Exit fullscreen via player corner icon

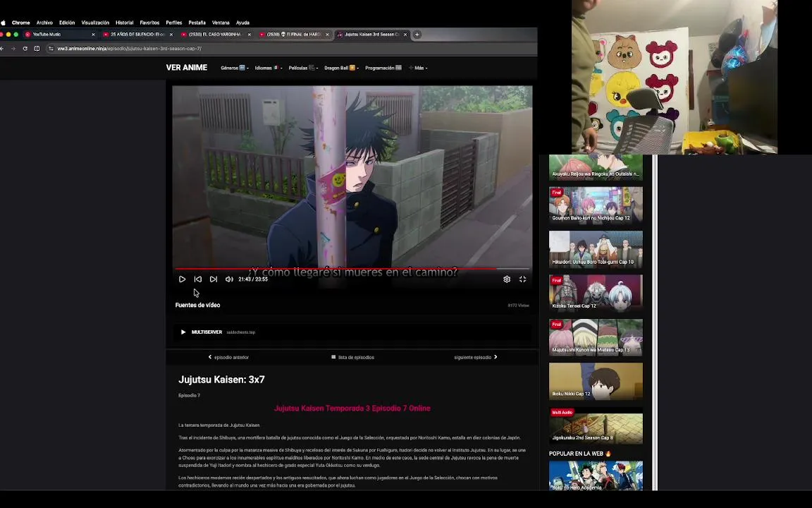(522, 279)
